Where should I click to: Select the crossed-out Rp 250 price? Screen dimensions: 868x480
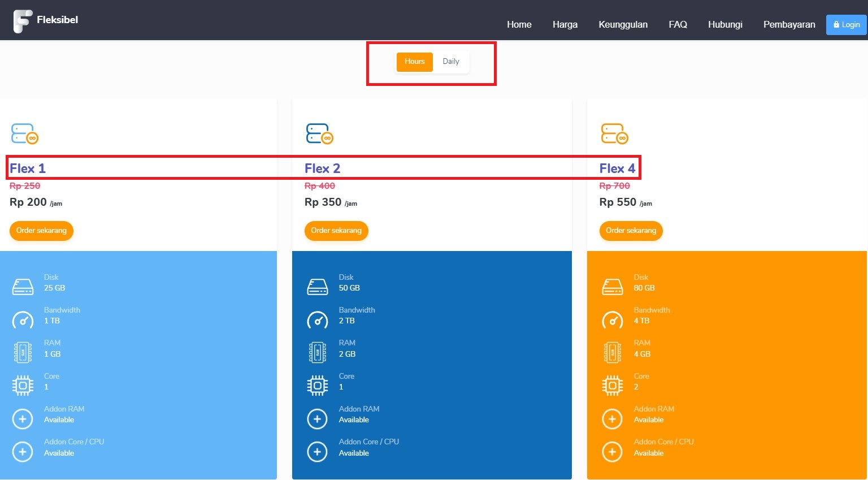click(25, 185)
